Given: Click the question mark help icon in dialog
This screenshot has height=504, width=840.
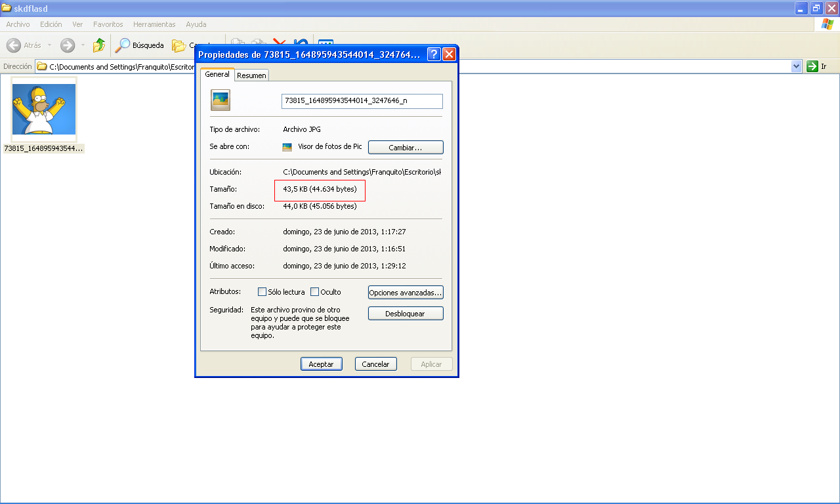Looking at the screenshot, I should (x=434, y=54).
